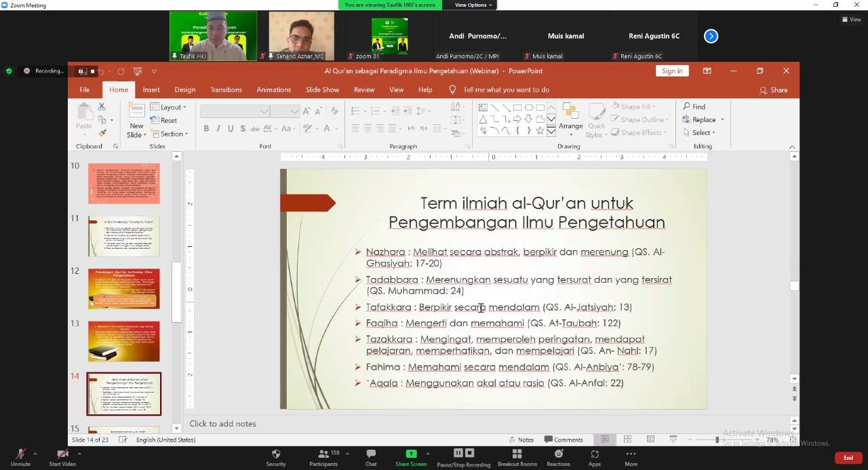Click the Tell me lightbulb icon
The height and width of the screenshot is (470, 868).
click(x=452, y=90)
